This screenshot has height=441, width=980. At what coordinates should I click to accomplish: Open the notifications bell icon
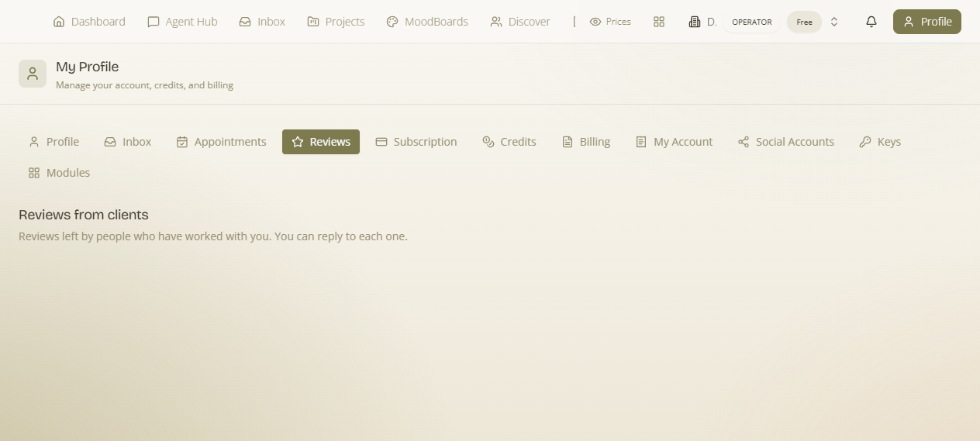pos(871,22)
